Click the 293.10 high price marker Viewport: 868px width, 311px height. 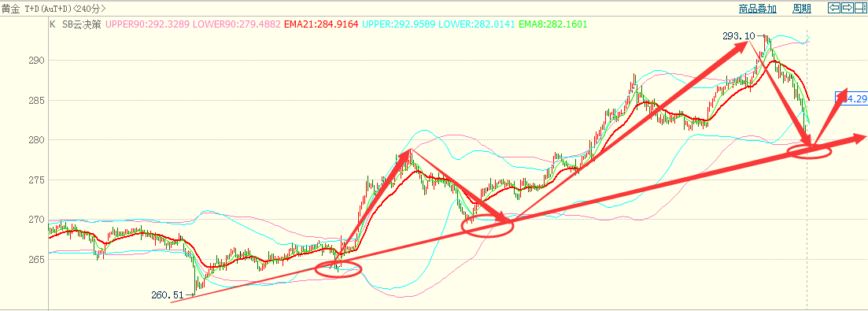click(x=738, y=36)
